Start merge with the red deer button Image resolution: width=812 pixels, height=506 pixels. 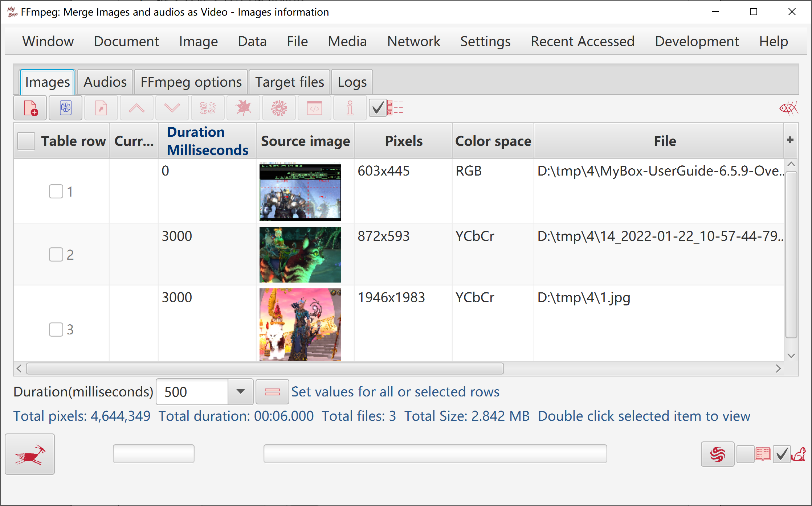click(30, 454)
